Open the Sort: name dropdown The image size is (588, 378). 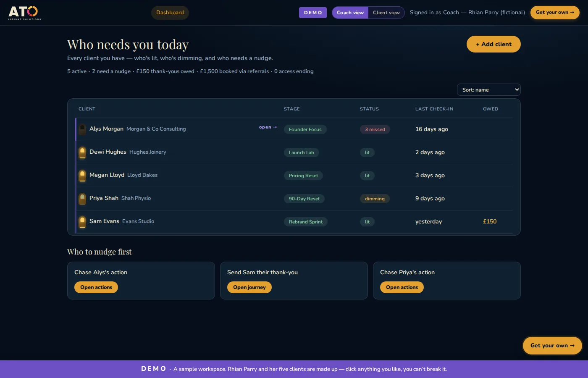coord(489,90)
